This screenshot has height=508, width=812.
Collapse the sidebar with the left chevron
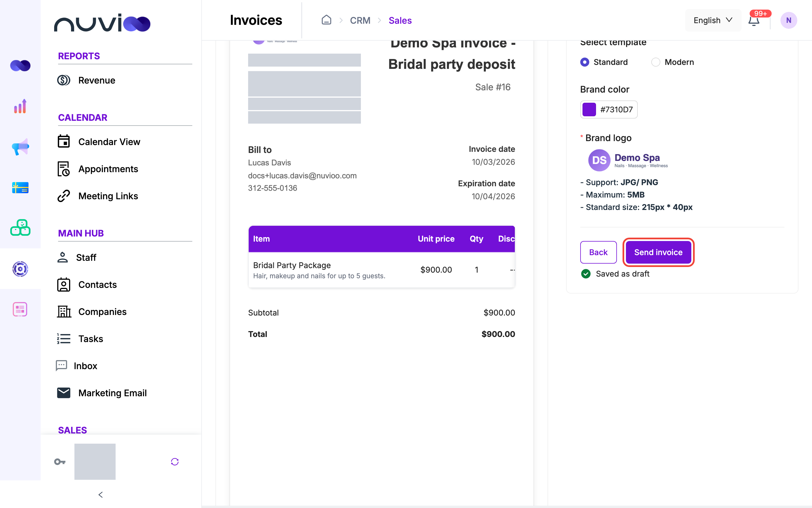pyautogui.click(x=100, y=494)
